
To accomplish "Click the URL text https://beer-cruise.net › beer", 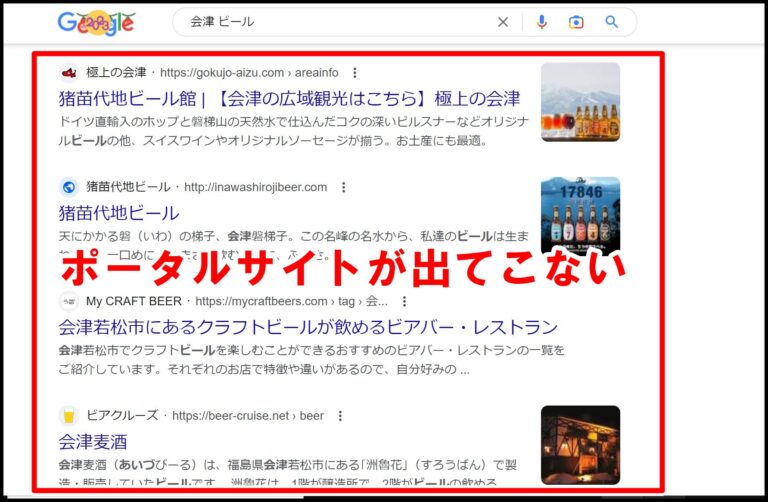I will coord(248,416).
